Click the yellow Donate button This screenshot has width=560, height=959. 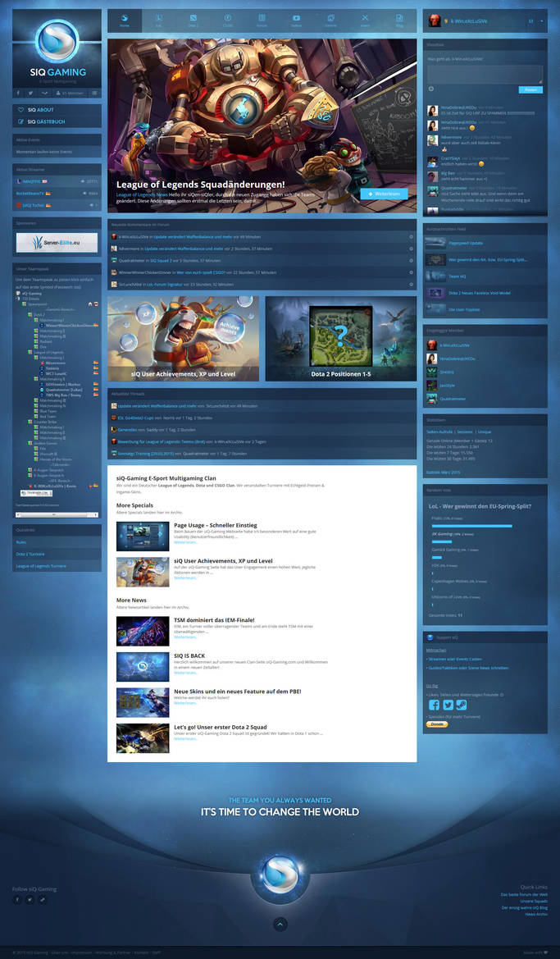[436, 724]
